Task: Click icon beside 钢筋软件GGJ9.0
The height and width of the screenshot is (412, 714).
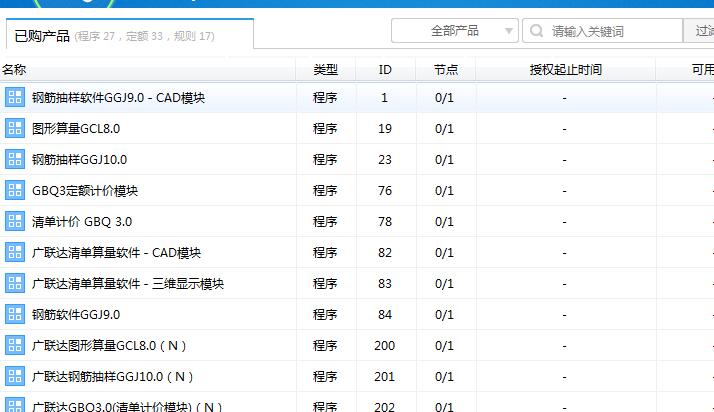Action: click(x=15, y=314)
